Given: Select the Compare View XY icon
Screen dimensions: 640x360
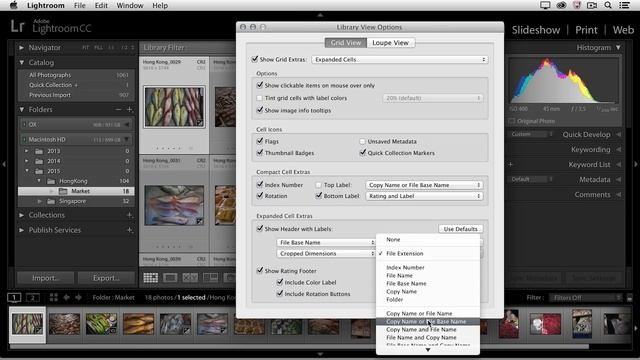Looking at the screenshot, I should click(x=190, y=278).
